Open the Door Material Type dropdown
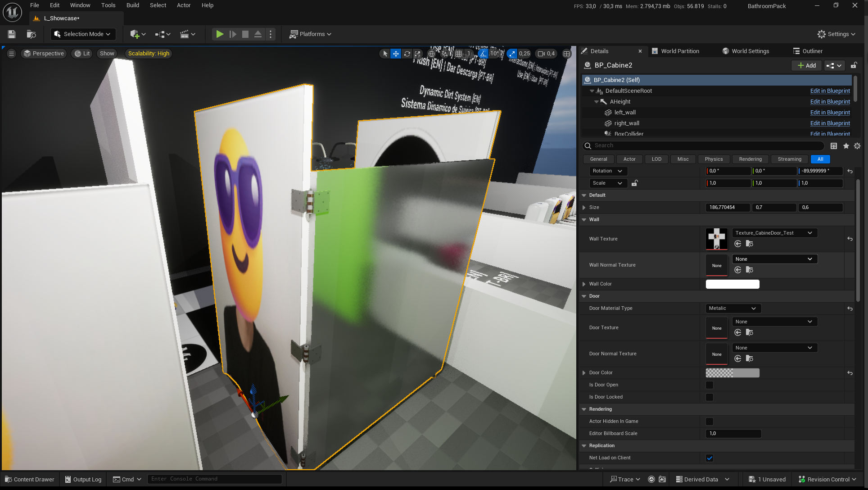This screenshot has width=868, height=490. pyautogui.click(x=732, y=309)
